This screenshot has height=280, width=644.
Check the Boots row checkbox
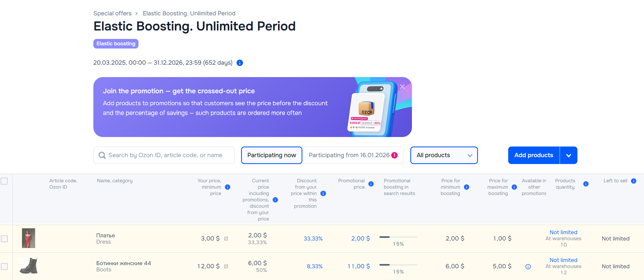(x=4, y=266)
